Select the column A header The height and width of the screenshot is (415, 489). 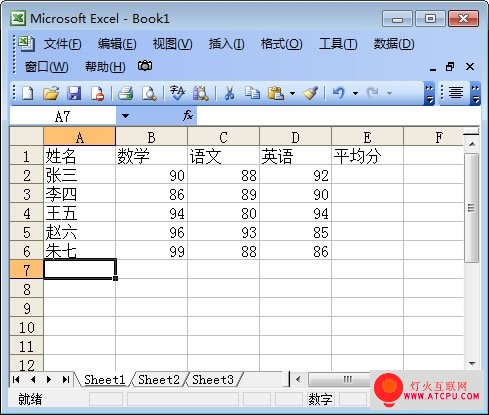pyautogui.click(x=79, y=137)
